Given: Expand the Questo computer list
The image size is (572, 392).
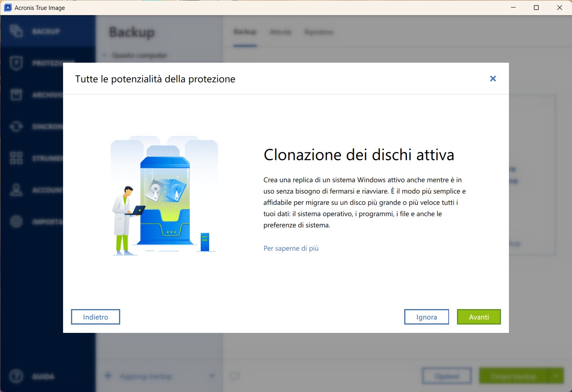Looking at the screenshot, I should point(104,55).
